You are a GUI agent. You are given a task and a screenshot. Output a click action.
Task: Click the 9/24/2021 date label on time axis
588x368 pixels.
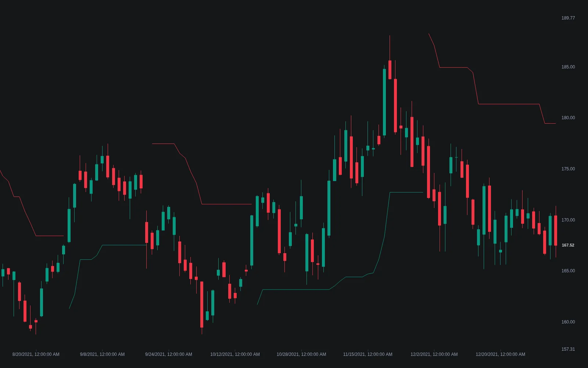click(169, 354)
